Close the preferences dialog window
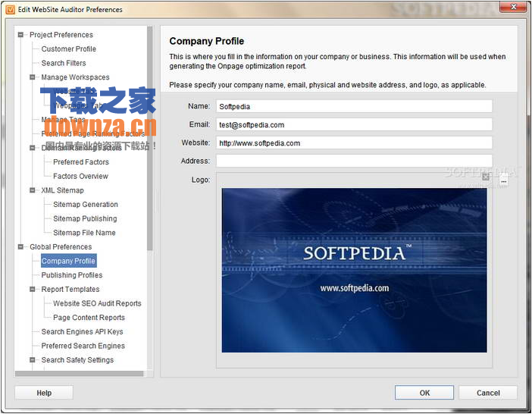 513,7
